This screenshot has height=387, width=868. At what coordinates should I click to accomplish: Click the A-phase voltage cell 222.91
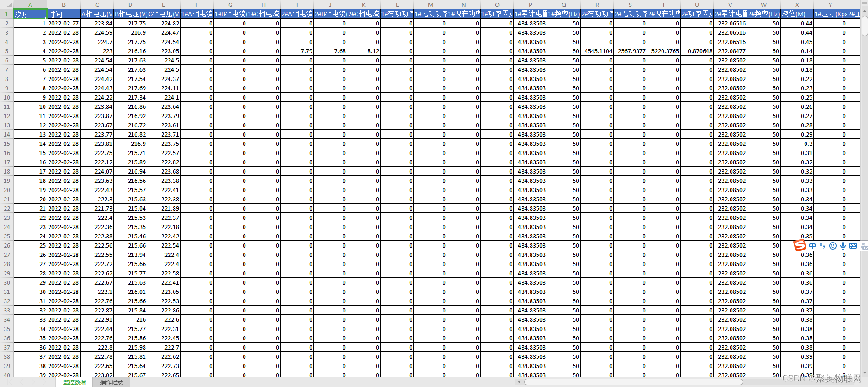(x=97, y=319)
